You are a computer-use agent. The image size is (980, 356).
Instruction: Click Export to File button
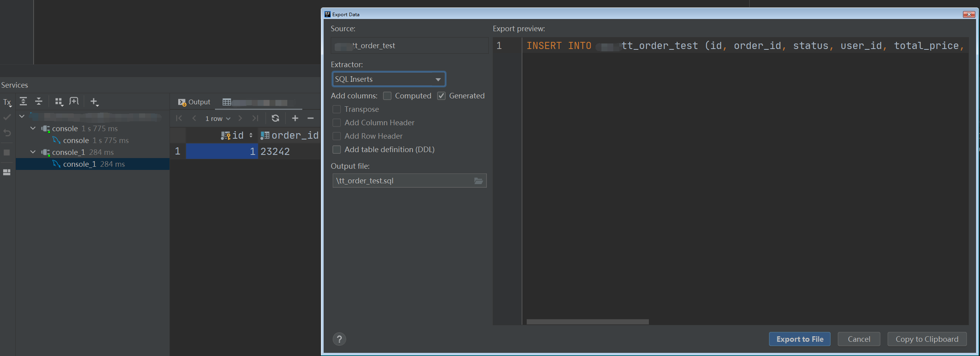pyautogui.click(x=800, y=339)
